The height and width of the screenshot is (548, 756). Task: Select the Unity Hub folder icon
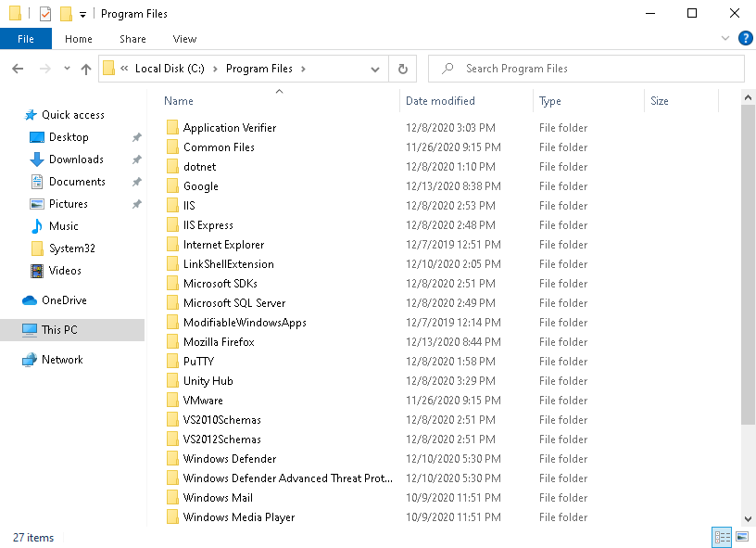point(172,380)
